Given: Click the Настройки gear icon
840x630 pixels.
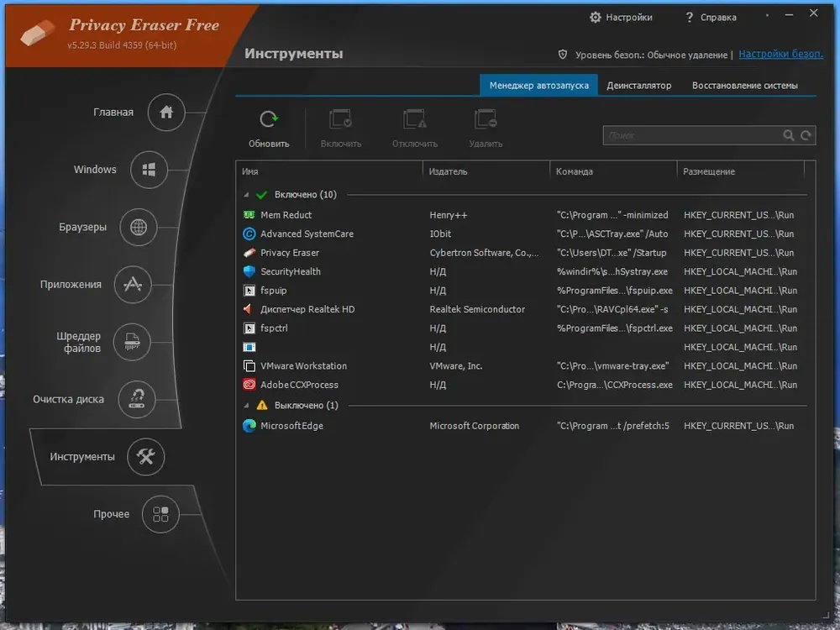Looking at the screenshot, I should (596, 17).
